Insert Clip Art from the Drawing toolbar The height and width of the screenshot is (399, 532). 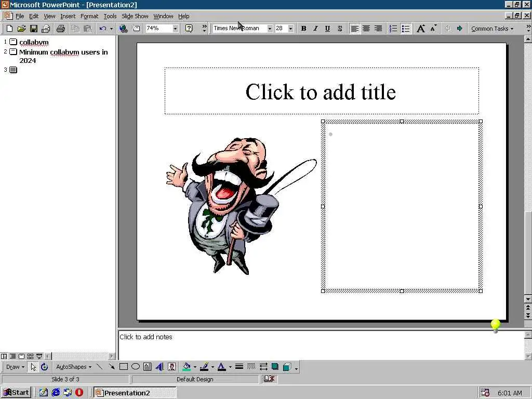click(x=171, y=367)
